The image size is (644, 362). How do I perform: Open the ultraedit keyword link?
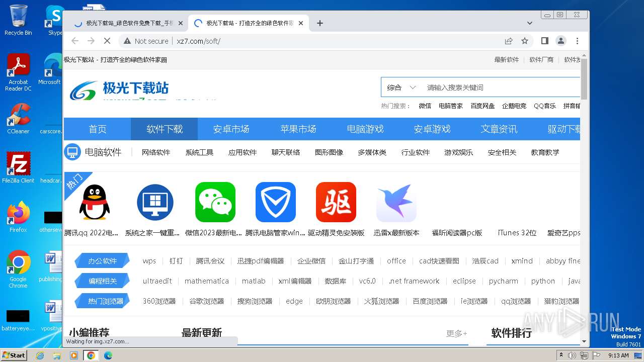point(157,281)
